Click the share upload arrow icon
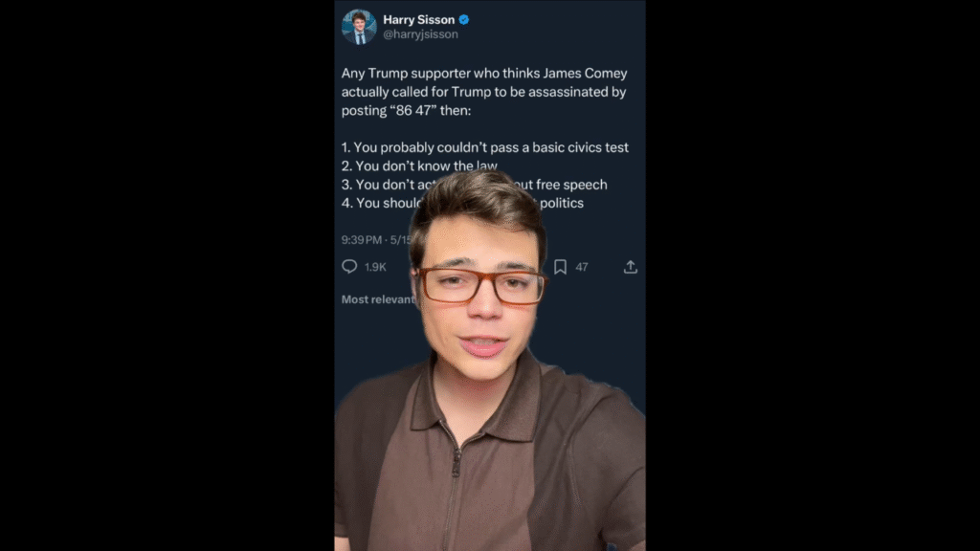 (631, 267)
